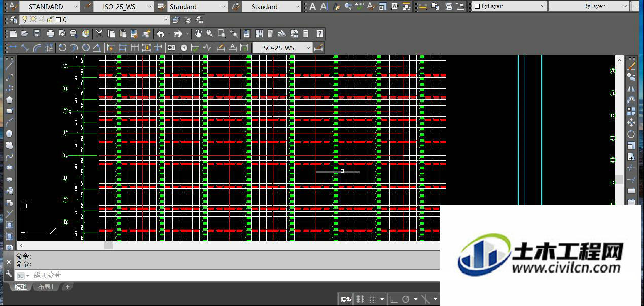Cut selection with the scissors icon

[x=99, y=34]
